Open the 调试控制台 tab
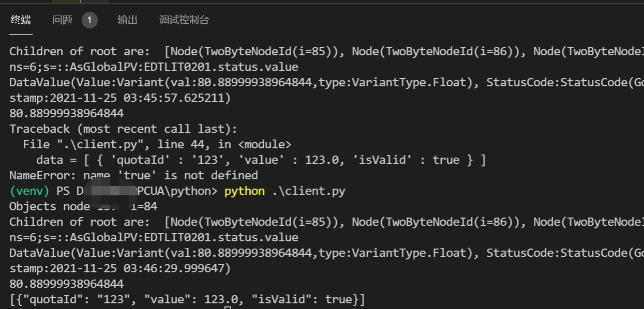The width and height of the screenshot is (644, 309). (184, 20)
